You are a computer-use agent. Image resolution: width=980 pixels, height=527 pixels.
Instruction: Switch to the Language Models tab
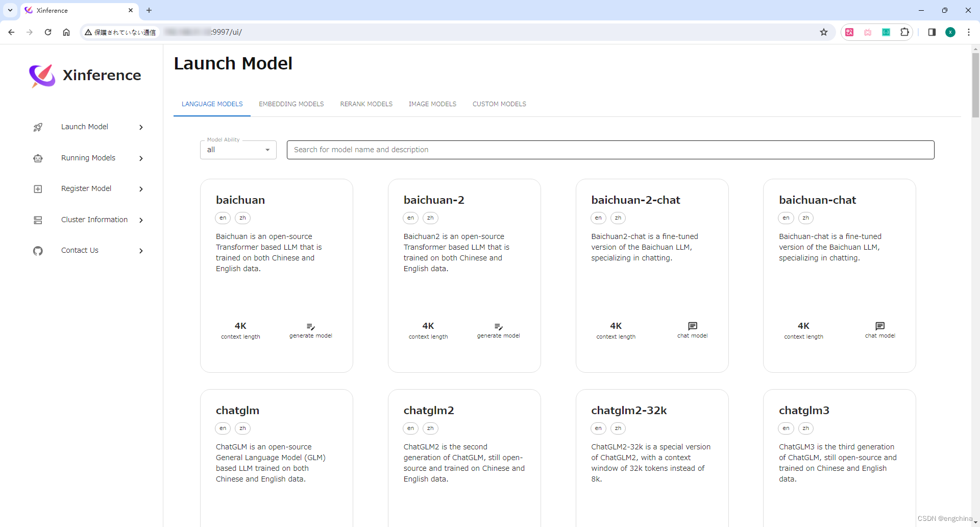(212, 104)
